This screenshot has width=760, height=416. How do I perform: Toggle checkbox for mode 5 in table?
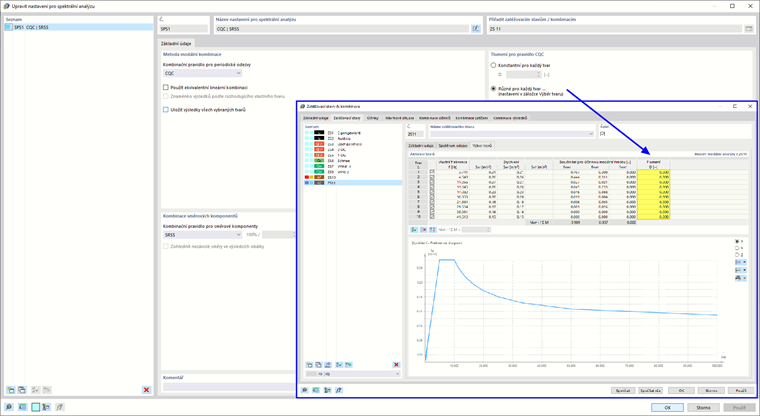(432, 192)
